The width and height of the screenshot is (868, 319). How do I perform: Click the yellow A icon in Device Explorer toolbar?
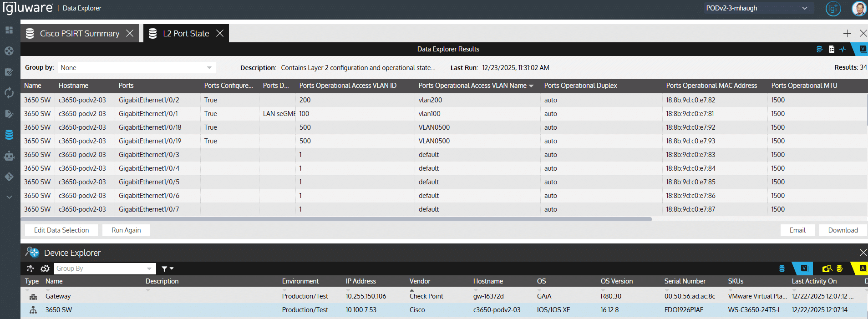pyautogui.click(x=863, y=268)
